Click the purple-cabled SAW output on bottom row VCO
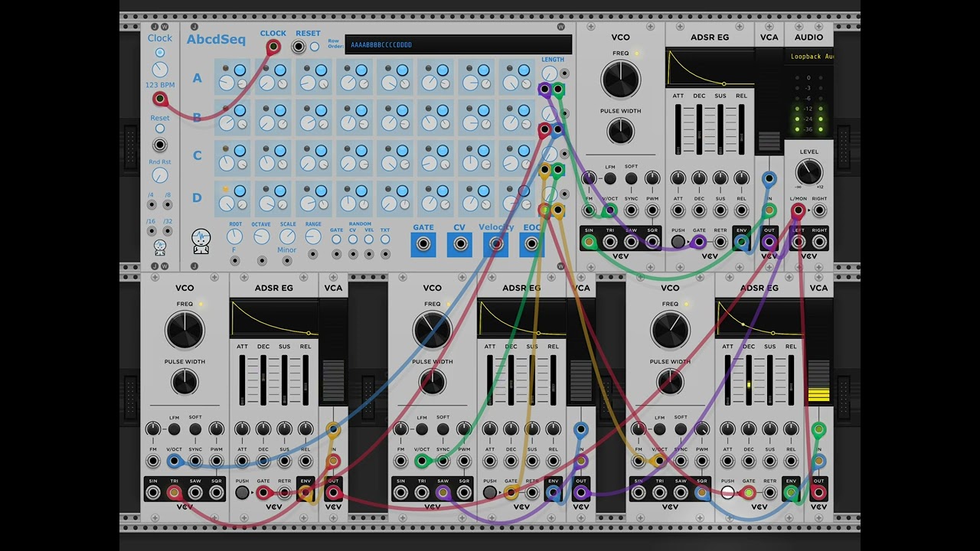980x551 pixels. 443,493
